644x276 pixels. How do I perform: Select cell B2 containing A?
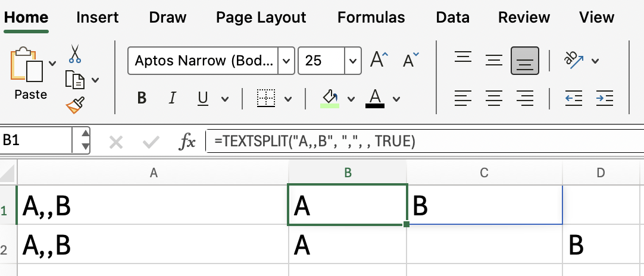[348, 244]
